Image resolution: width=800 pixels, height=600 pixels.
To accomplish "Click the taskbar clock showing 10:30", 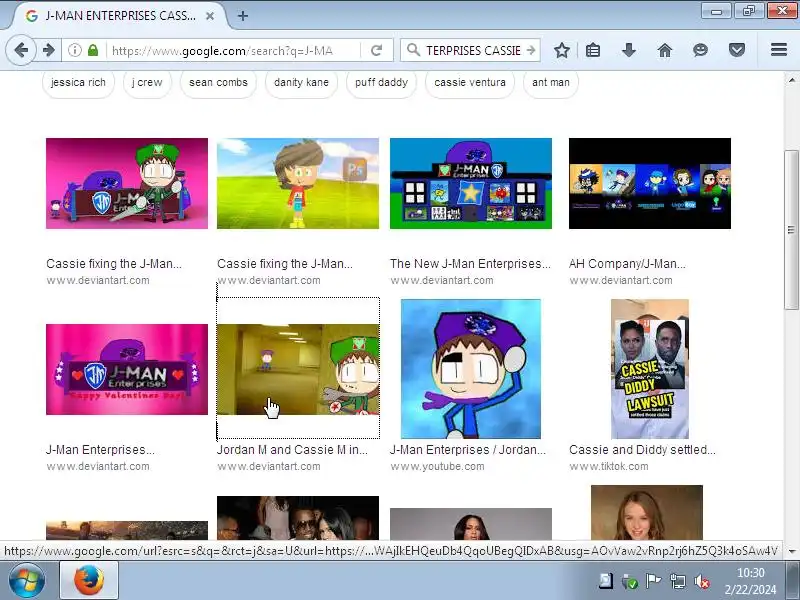I will (751, 581).
